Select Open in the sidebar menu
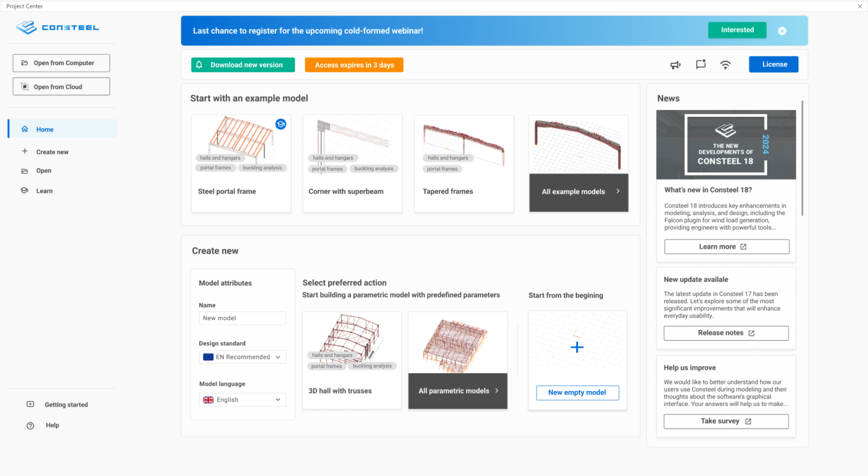The image size is (868, 476). point(44,171)
